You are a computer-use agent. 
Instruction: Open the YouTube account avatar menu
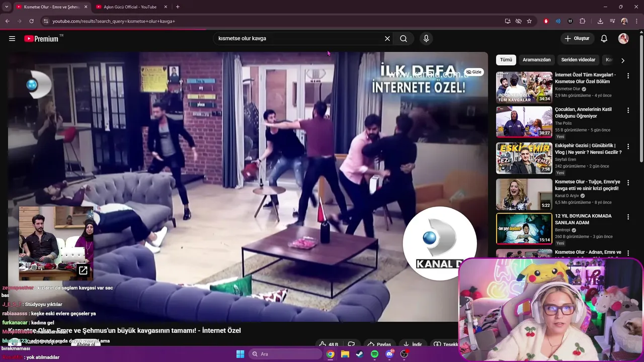click(623, 39)
